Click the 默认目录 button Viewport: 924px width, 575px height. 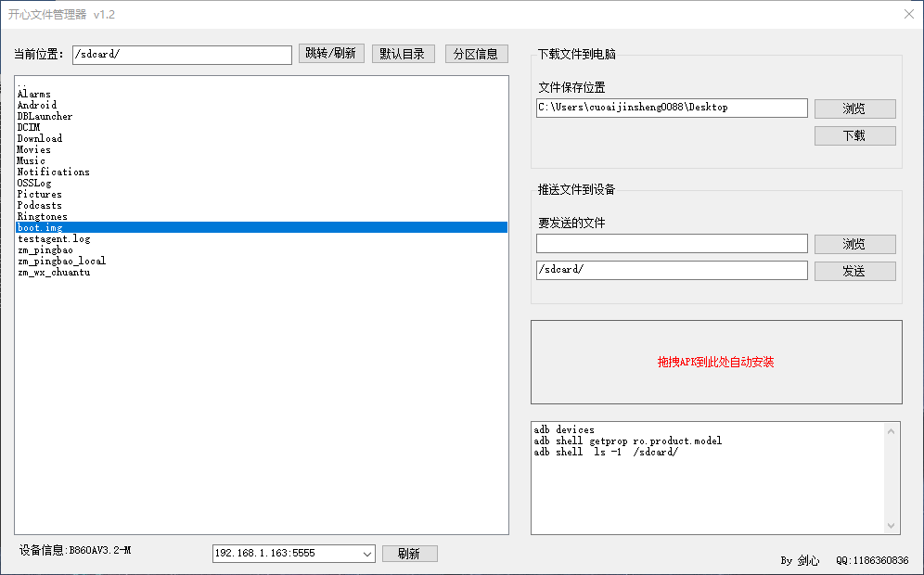403,54
